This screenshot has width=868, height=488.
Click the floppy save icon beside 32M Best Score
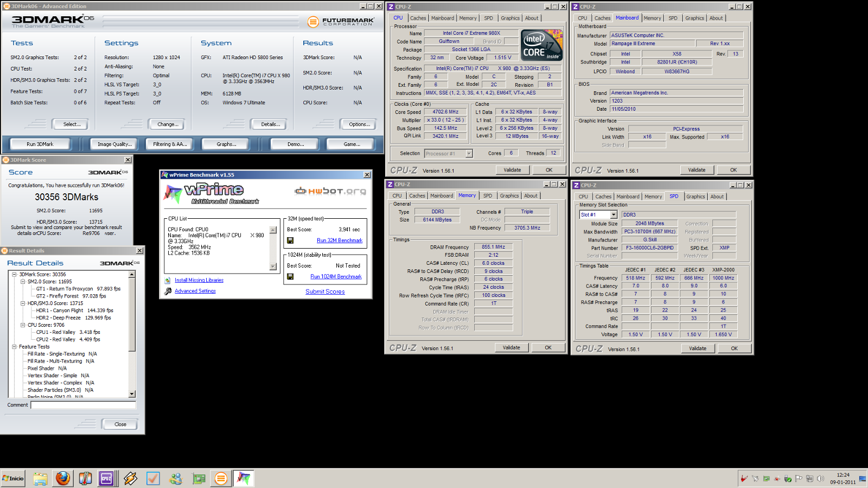(x=290, y=240)
